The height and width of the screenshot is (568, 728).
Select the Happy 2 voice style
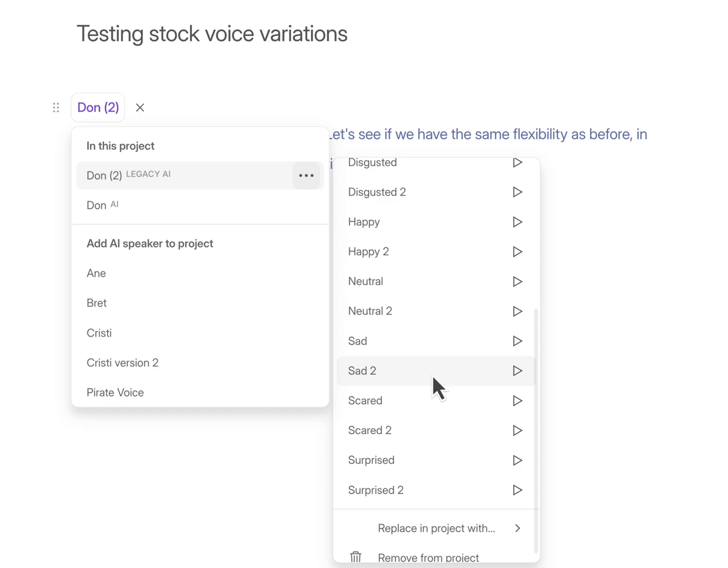[x=368, y=252]
